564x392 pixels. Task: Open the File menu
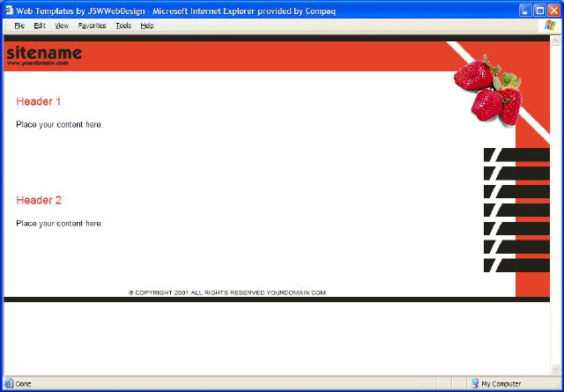[19, 26]
